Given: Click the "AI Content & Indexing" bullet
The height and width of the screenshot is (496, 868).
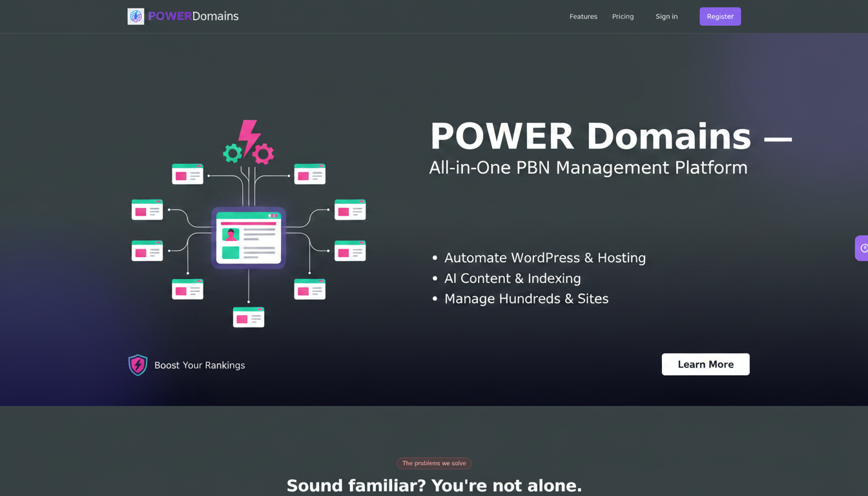Looking at the screenshot, I should click(513, 278).
